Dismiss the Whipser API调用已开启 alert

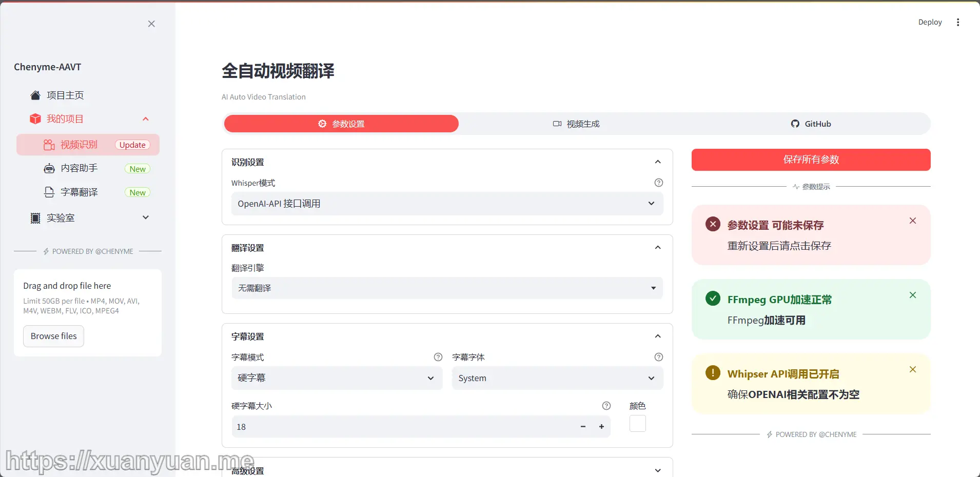click(913, 369)
